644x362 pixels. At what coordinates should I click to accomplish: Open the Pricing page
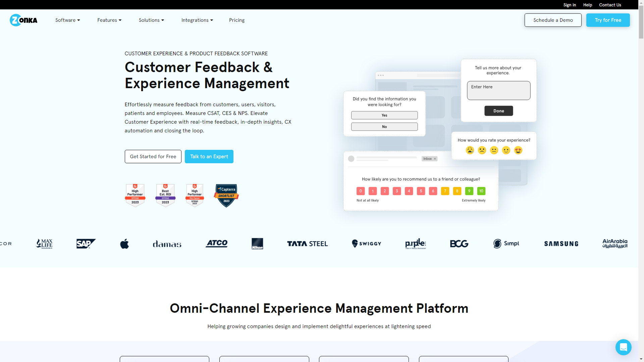point(237,20)
